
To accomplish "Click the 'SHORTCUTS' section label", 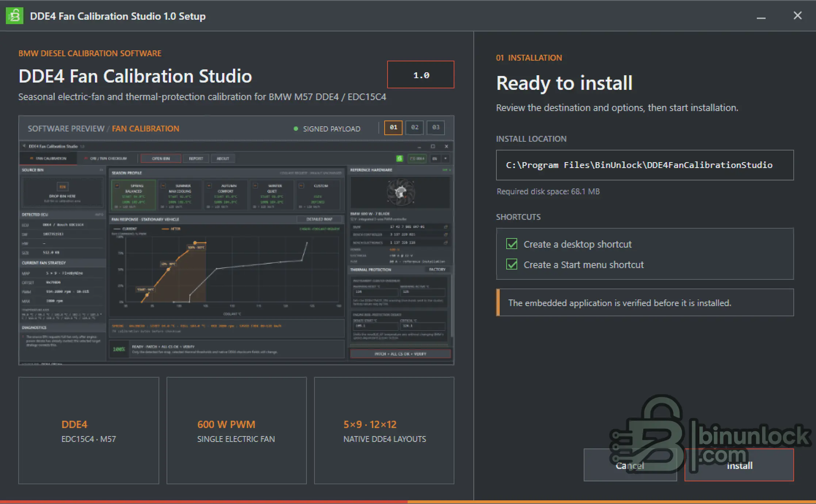I will point(518,217).
